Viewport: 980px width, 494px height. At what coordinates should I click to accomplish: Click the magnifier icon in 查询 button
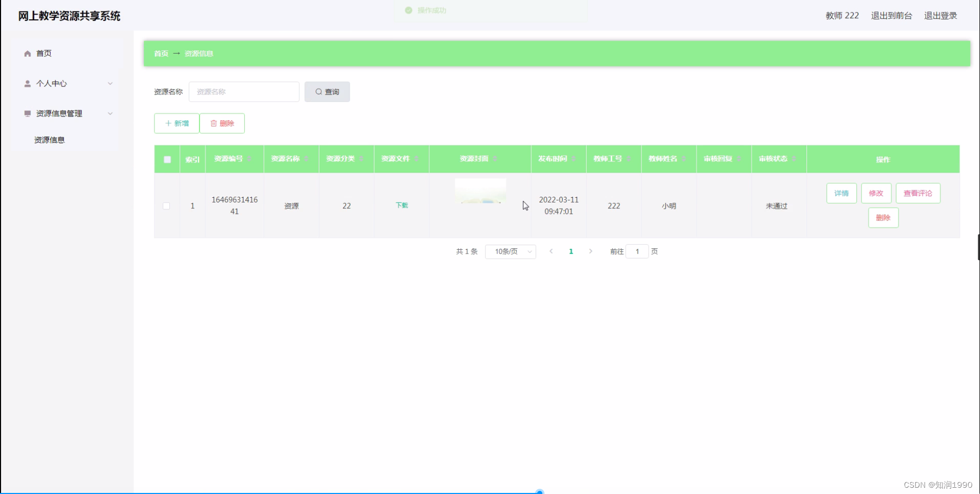[318, 92]
